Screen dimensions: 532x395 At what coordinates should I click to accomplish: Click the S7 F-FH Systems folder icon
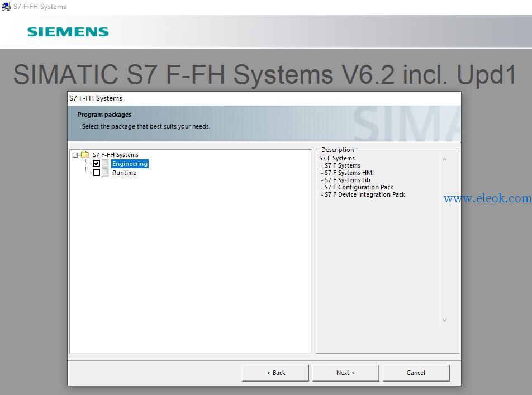[85, 155]
